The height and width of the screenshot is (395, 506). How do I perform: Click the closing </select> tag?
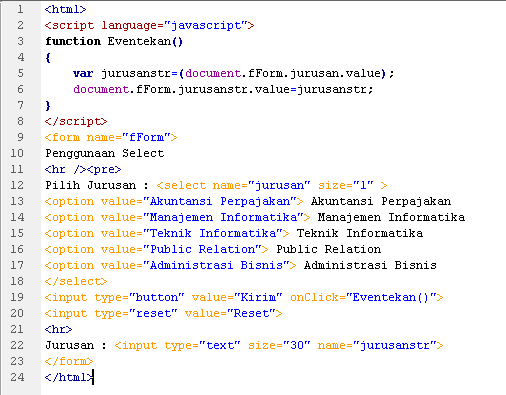click(76, 281)
